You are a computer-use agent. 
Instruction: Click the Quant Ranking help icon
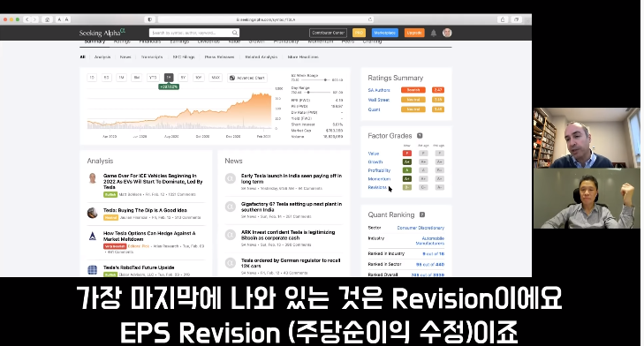422,214
